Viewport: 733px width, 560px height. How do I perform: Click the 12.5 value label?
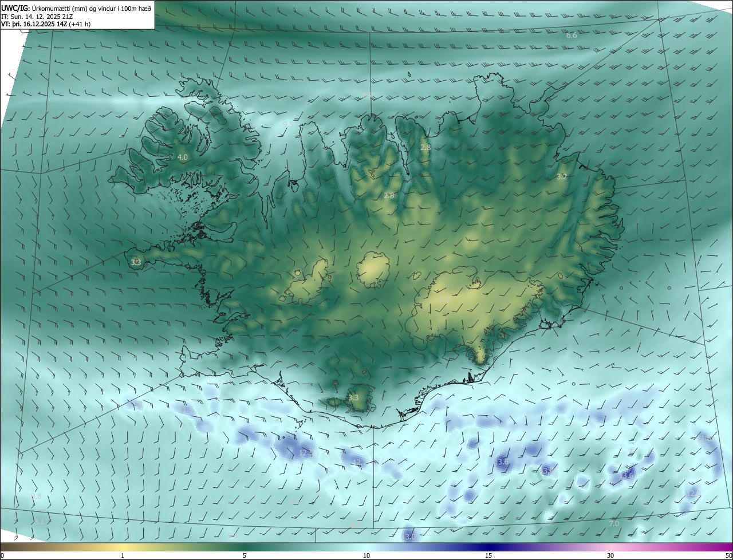point(306,453)
